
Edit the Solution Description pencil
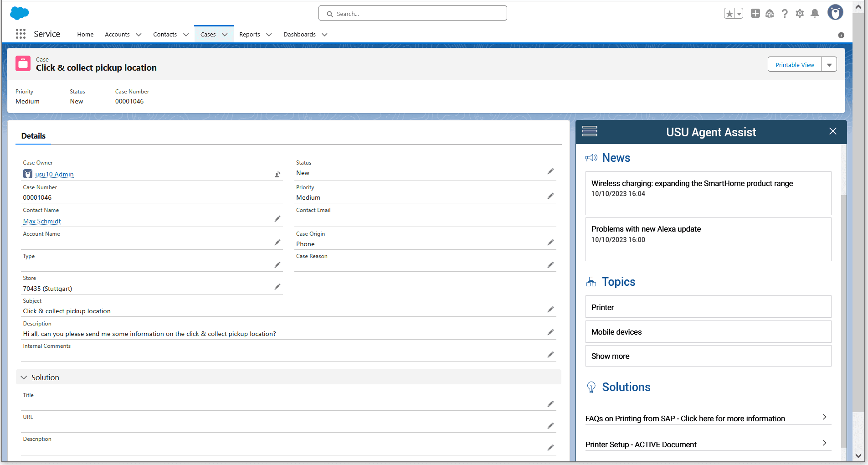tap(550, 448)
